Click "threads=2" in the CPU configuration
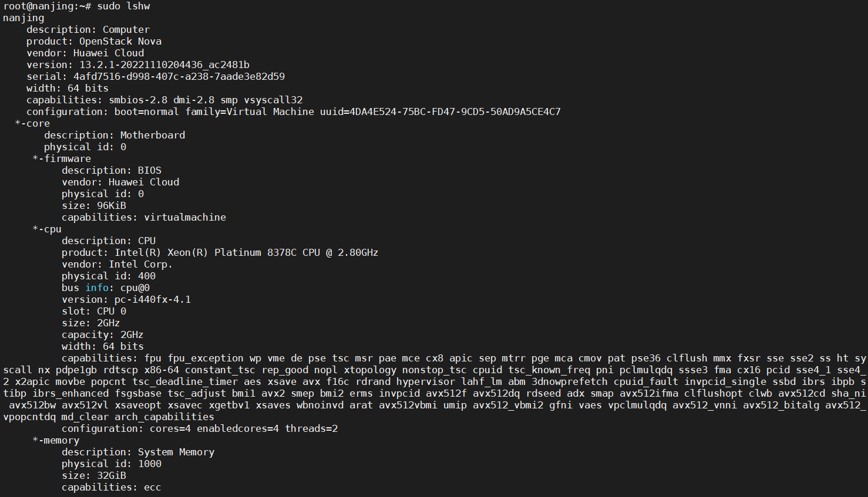 coord(311,428)
